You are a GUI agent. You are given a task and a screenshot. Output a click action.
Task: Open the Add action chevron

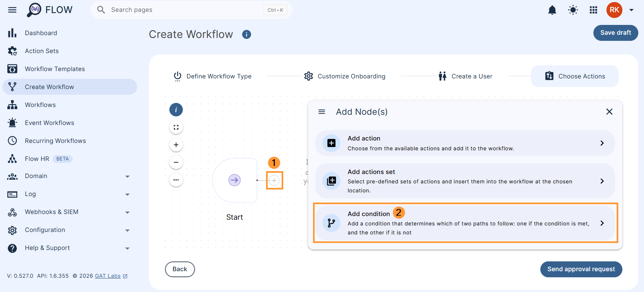[x=602, y=143]
